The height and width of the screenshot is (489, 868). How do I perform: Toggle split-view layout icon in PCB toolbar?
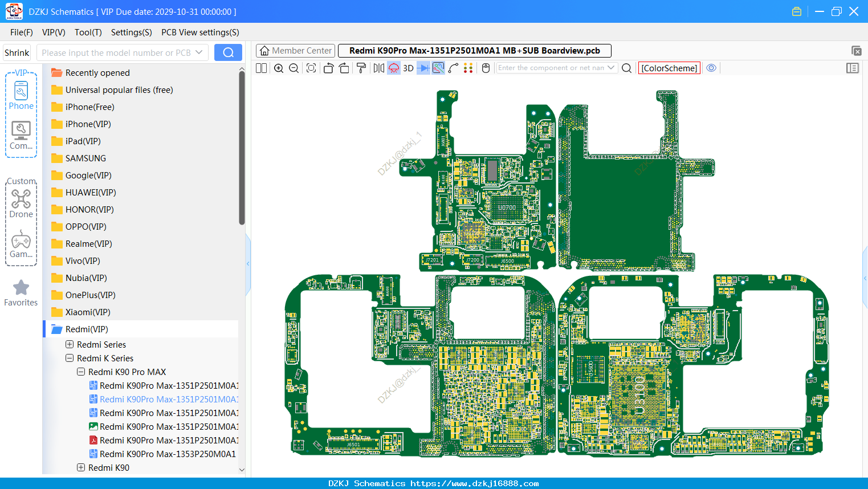point(261,68)
